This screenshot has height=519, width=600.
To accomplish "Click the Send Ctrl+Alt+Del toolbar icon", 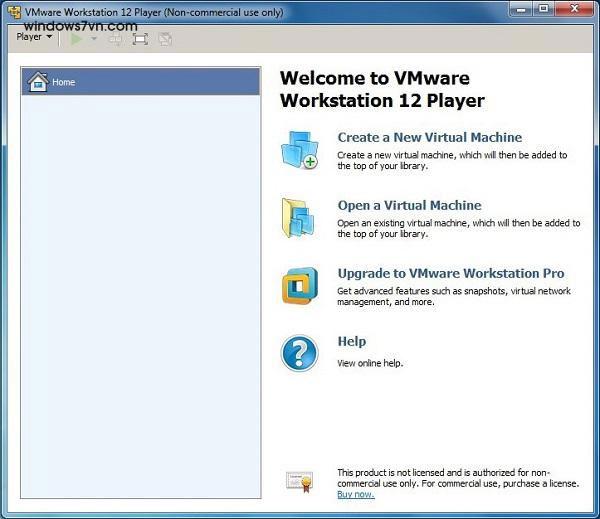I will (x=116, y=39).
